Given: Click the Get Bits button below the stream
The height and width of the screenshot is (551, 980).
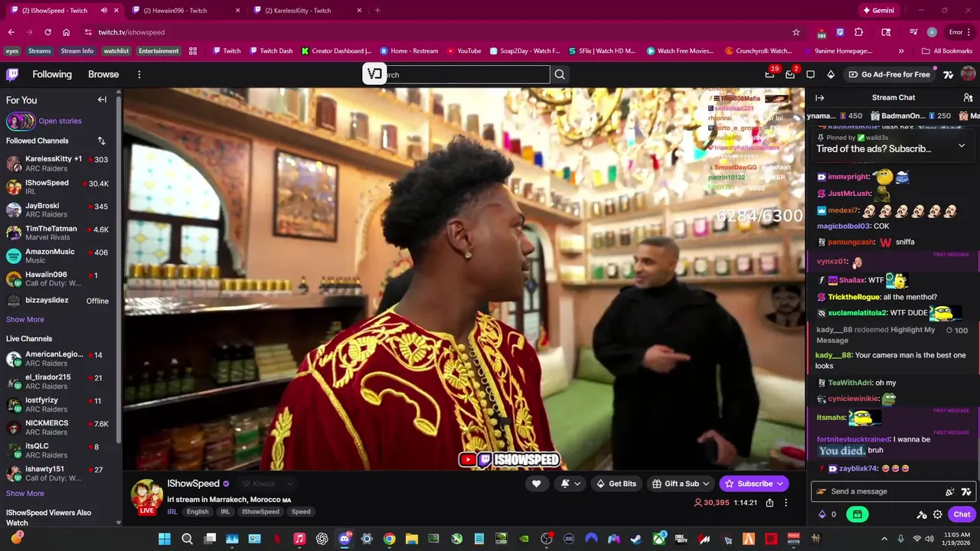Looking at the screenshot, I should click(616, 484).
